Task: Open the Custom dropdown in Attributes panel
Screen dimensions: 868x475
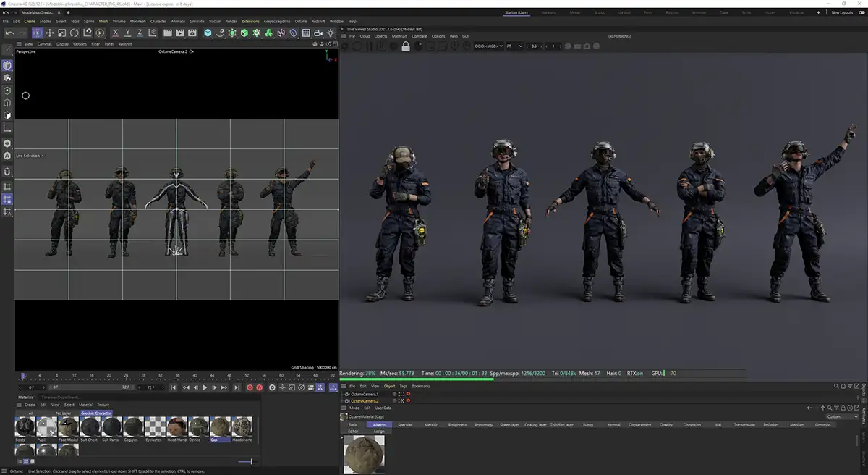Action: click(841, 416)
